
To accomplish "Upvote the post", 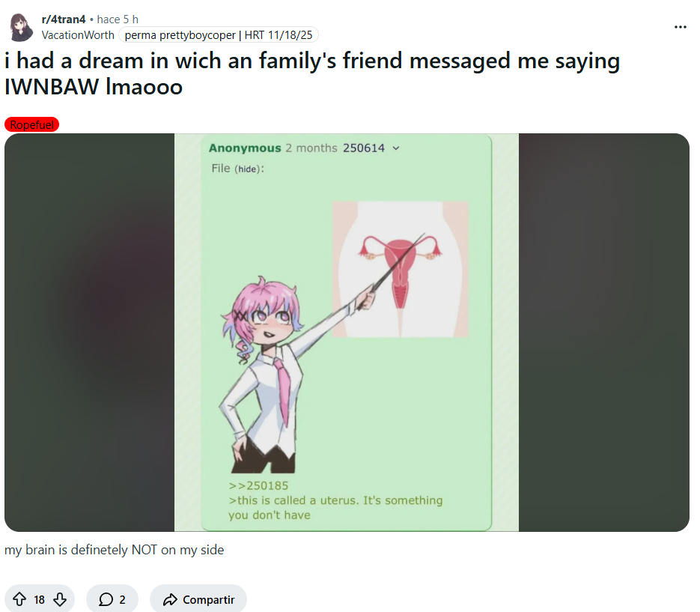I will pyautogui.click(x=19, y=599).
